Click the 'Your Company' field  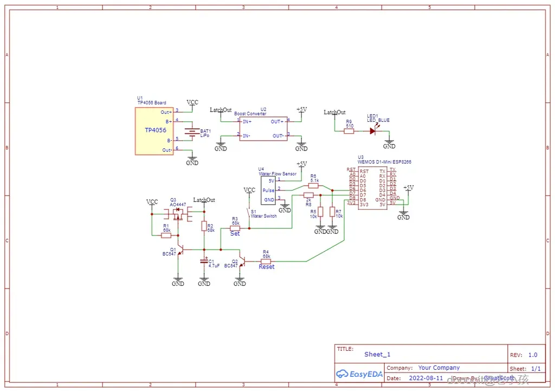[439, 368]
